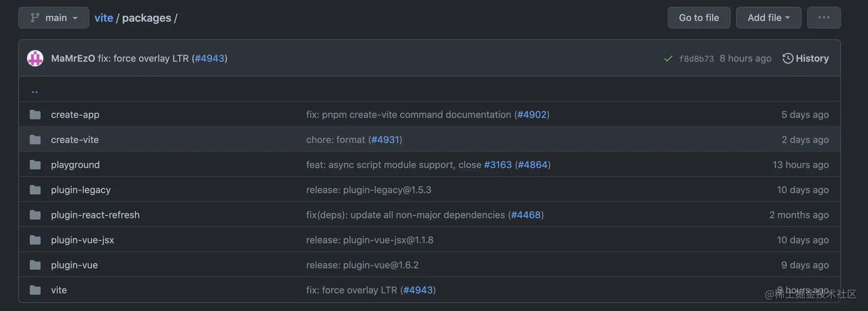Click the folder icon for plugin-react-refresh
This screenshot has width=868, height=311.
35,215
